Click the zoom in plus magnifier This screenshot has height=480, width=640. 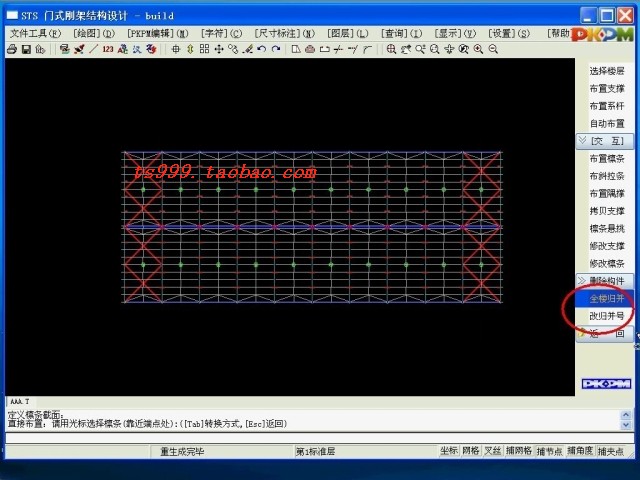coord(478,49)
